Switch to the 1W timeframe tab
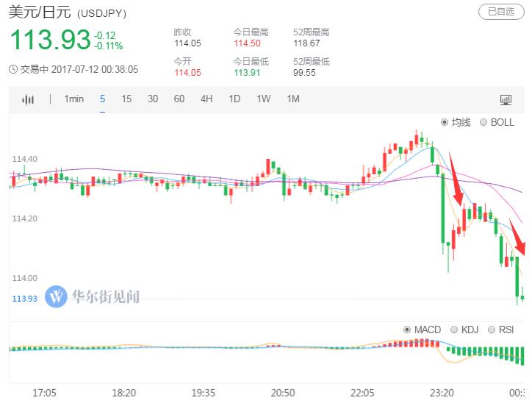This screenshot has width=532, height=406. pos(264,99)
